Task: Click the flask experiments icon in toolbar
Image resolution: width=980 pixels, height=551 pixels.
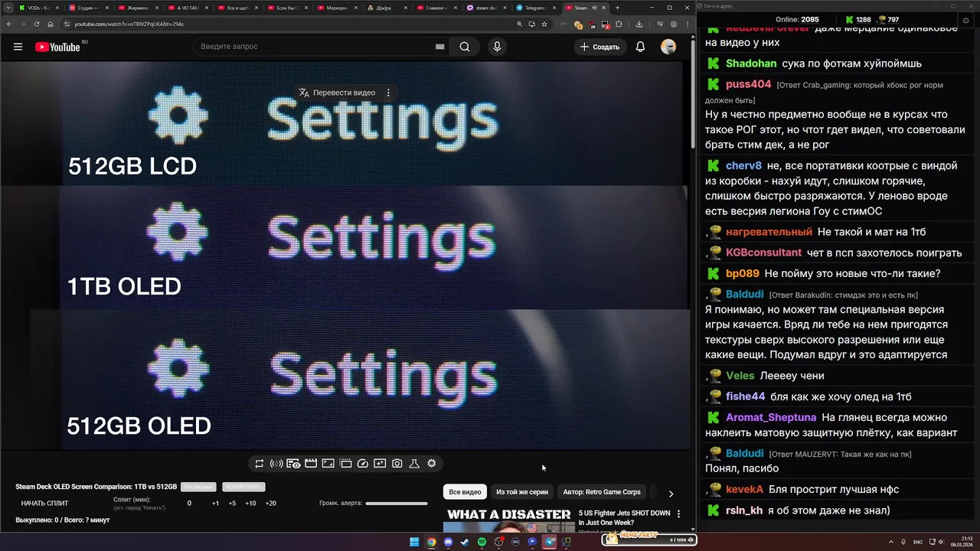Action: [414, 464]
